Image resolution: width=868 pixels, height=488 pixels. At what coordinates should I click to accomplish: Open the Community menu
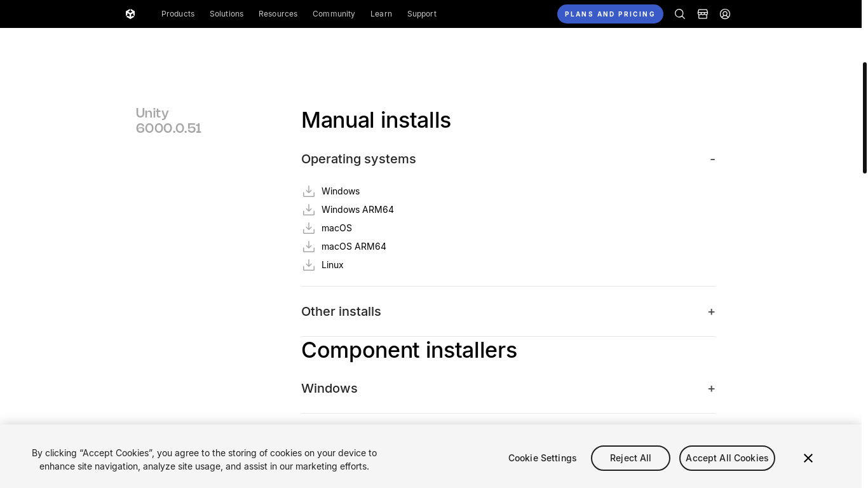[x=334, y=14]
